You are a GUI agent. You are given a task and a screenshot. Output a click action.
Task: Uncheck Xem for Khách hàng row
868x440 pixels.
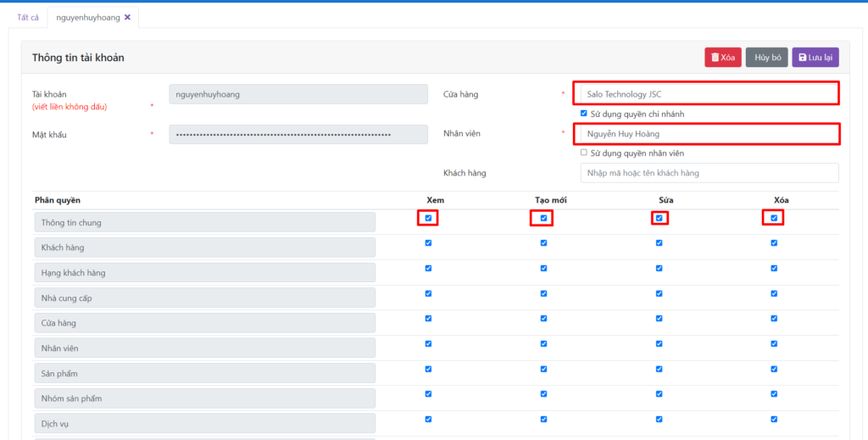point(428,243)
